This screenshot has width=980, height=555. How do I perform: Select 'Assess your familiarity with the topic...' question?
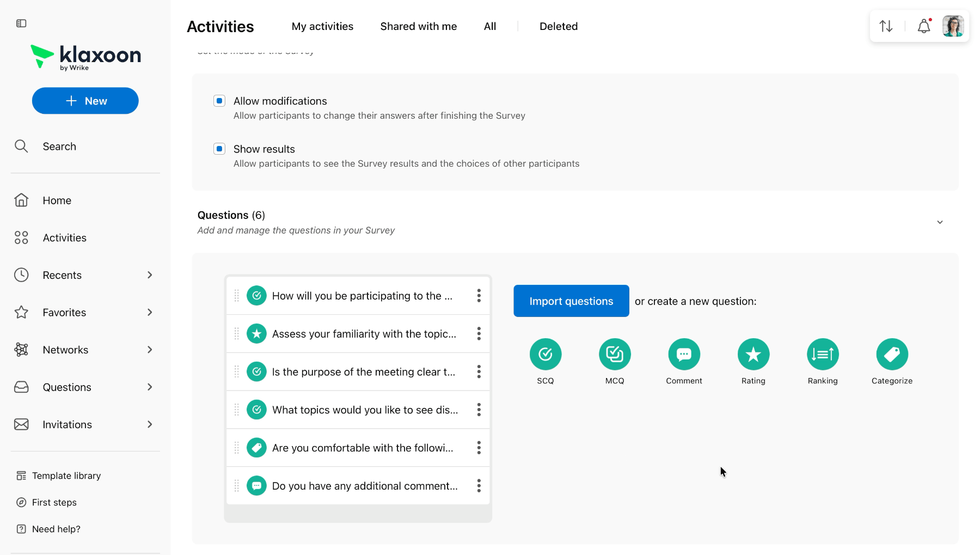[358, 334]
